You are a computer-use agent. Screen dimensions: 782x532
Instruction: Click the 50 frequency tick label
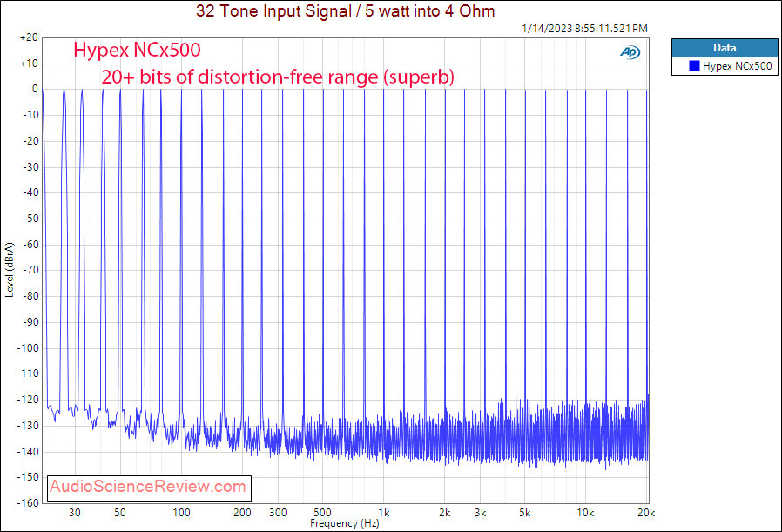[120, 513]
